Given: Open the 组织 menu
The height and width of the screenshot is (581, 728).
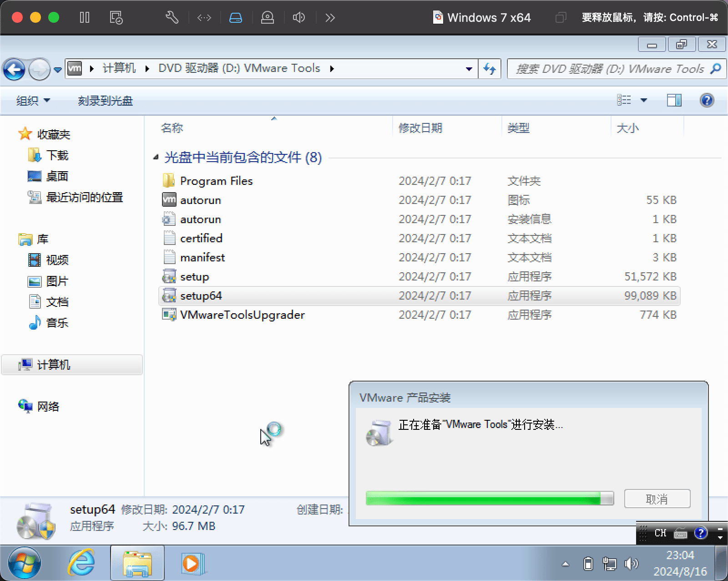Looking at the screenshot, I should pos(33,101).
